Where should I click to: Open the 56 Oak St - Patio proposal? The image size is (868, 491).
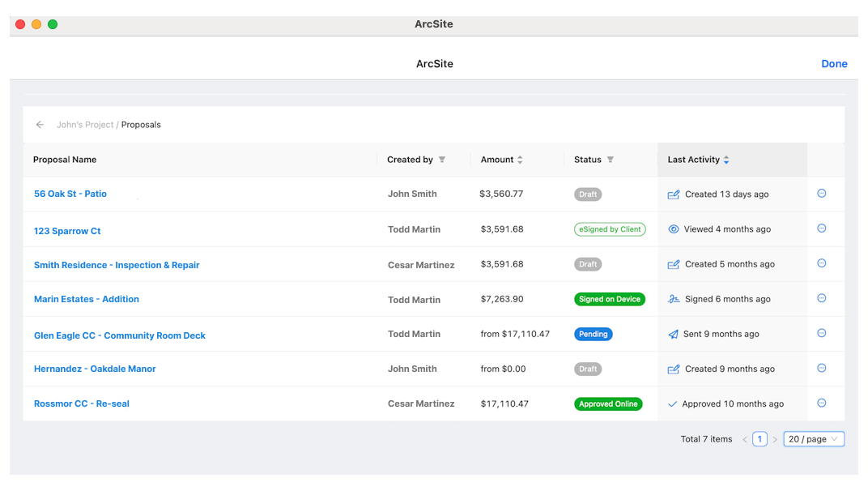click(x=70, y=194)
